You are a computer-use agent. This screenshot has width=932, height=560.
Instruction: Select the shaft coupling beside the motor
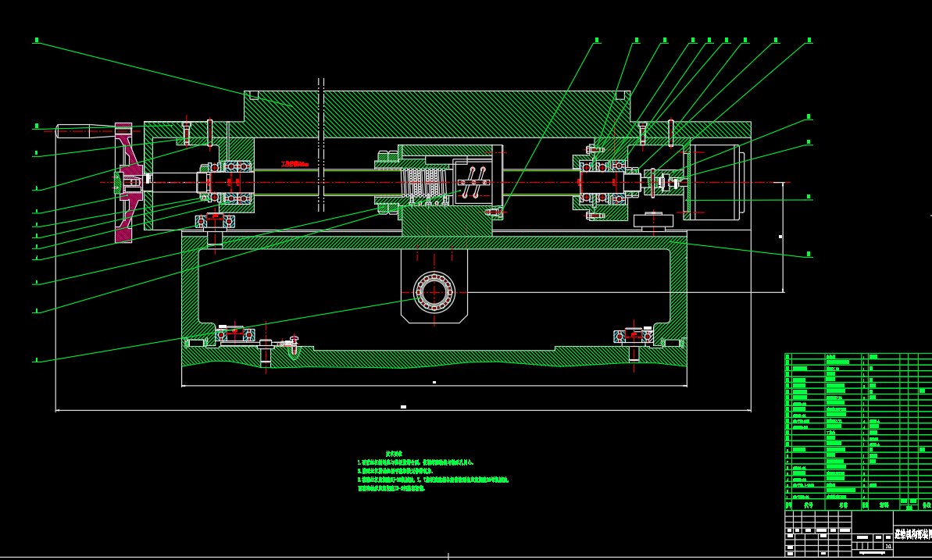(x=662, y=183)
